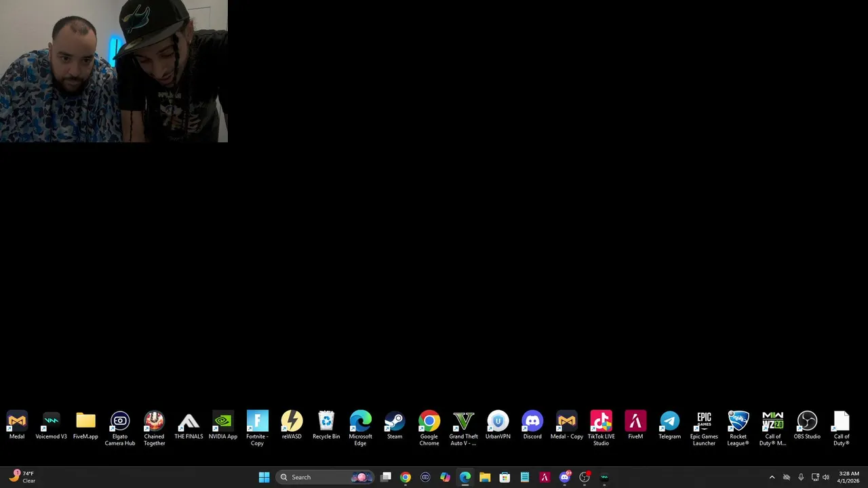The image size is (868, 488).
Task: Click the taskbar Search box
Action: pyautogui.click(x=325, y=477)
